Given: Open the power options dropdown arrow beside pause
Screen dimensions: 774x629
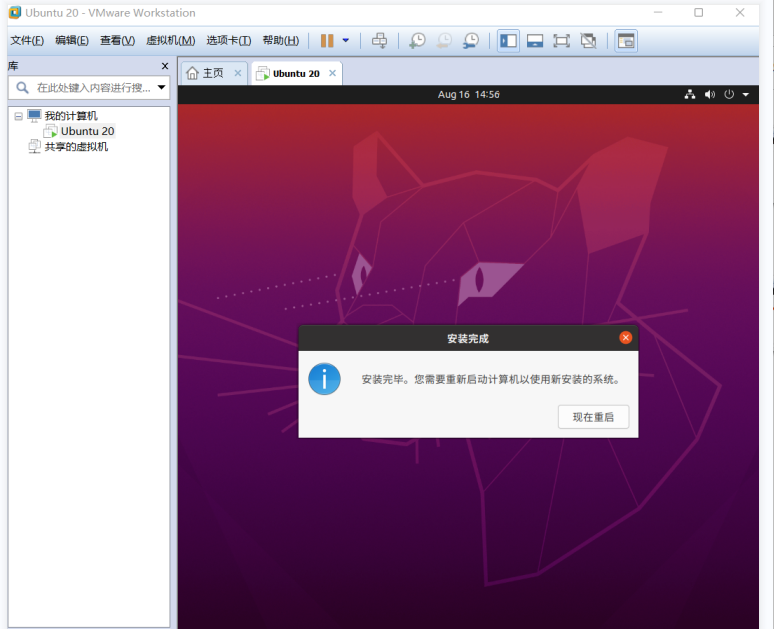Looking at the screenshot, I should pyautogui.click(x=346, y=40).
